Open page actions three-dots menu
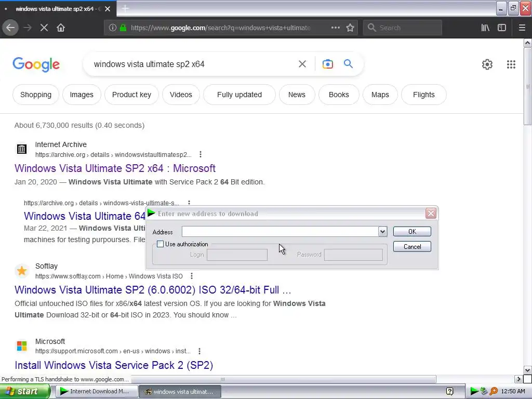 pos(335,28)
